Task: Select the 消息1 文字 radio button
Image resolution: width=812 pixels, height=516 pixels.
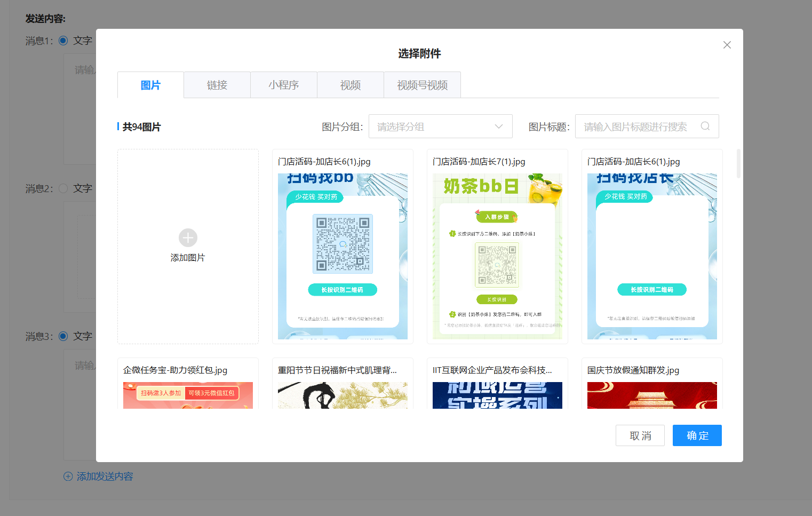Action: tap(63, 41)
